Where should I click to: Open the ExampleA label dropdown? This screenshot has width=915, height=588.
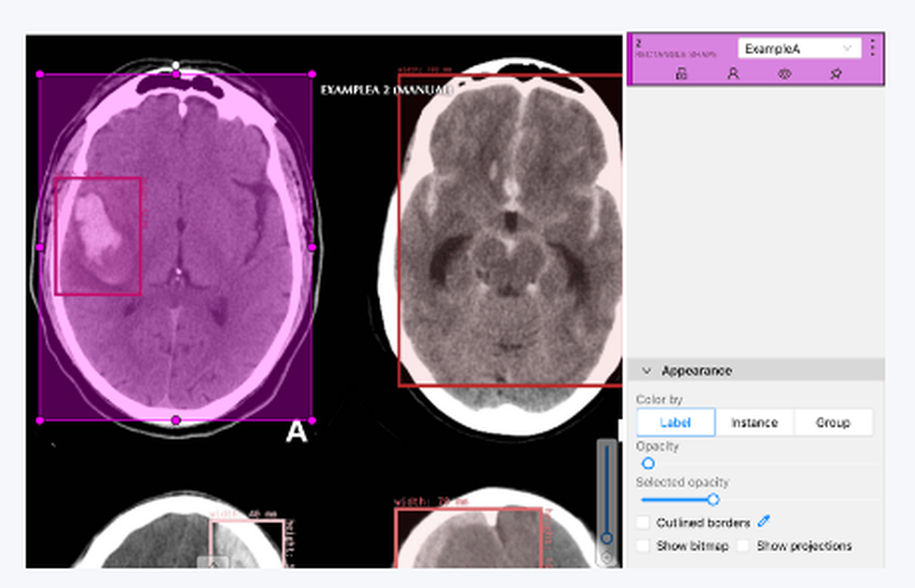[799, 48]
